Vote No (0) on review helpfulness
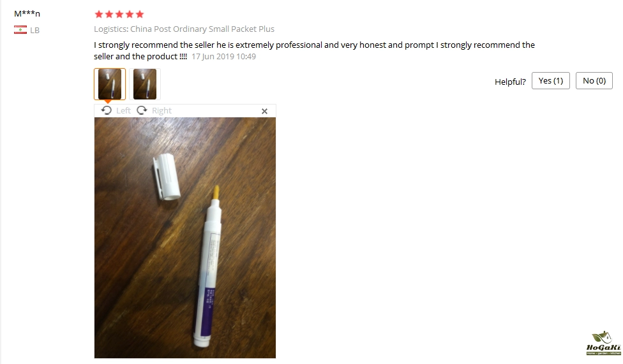623x364 pixels. [x=594, y=80]
